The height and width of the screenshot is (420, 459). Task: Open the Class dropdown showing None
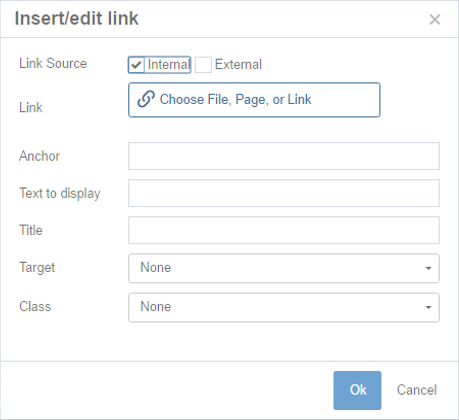284,307
